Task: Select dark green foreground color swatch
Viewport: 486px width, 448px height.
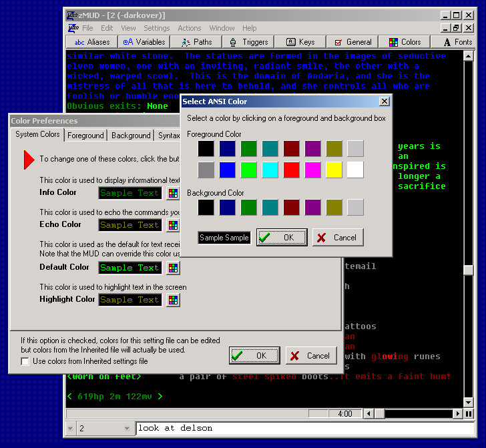Action: 248,148
